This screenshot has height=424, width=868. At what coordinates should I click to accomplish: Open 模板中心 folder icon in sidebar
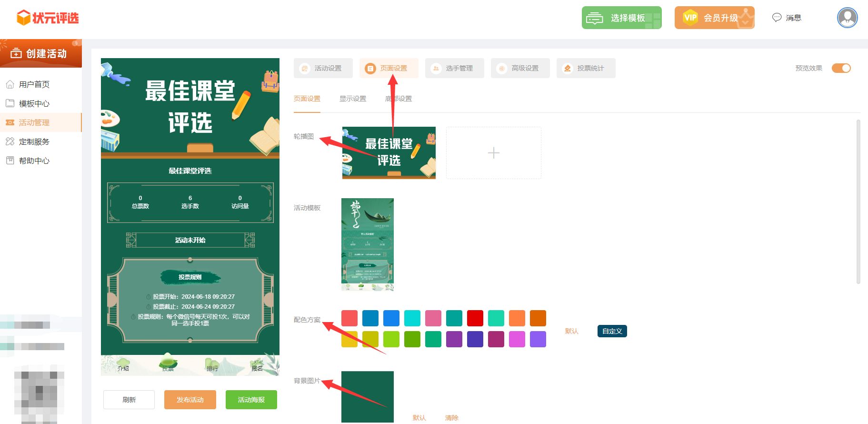click(x=10, y=103)
